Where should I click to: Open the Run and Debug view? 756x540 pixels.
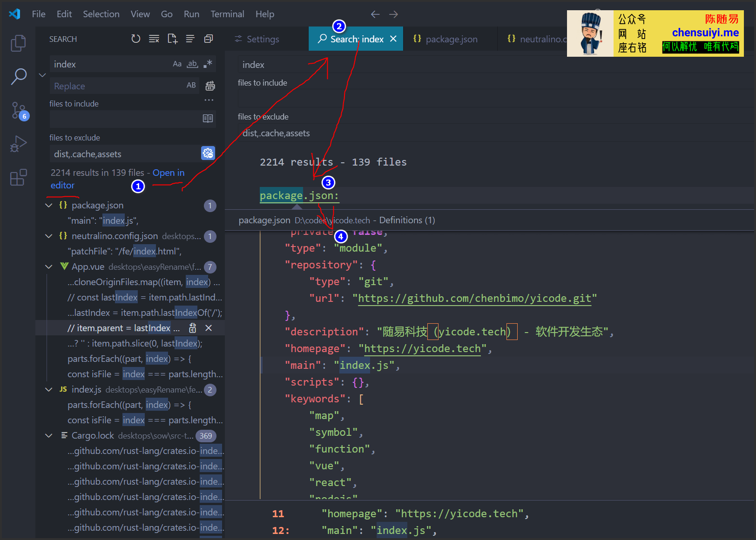18,144
